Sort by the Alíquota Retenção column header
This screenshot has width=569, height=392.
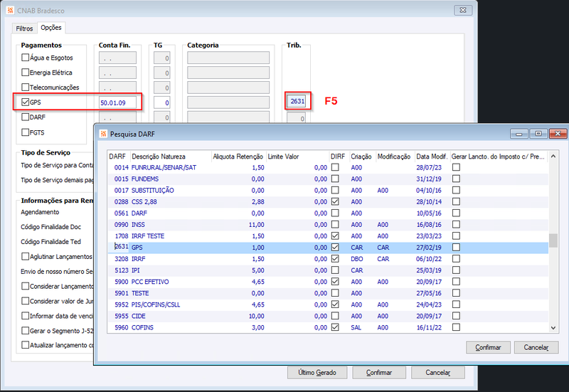coord(238,157)
